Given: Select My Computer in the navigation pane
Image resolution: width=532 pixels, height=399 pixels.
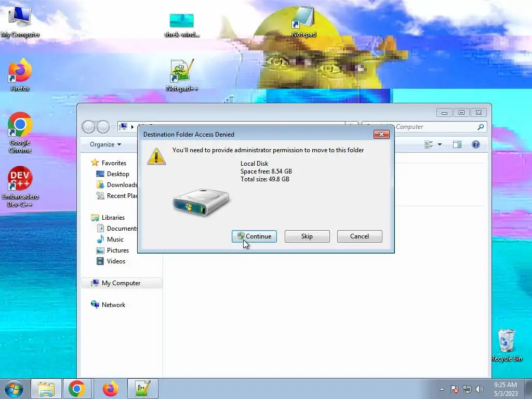Looking at the screenshot, I should point(122,283).
